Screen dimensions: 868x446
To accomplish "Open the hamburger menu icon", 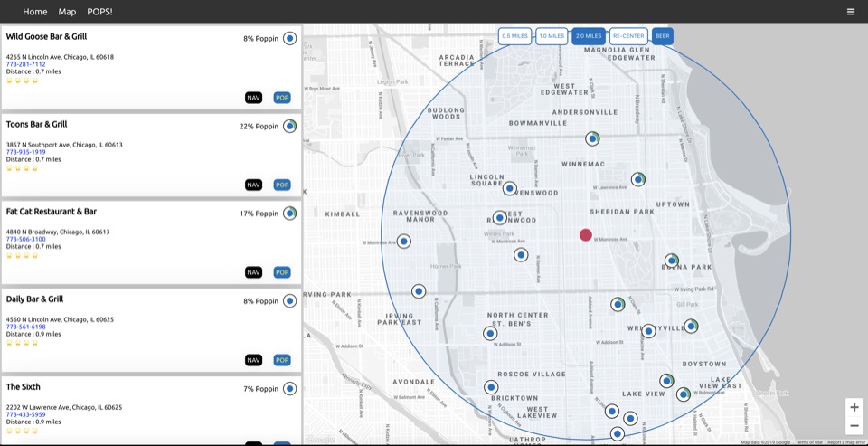I will (x=851, y=12).
